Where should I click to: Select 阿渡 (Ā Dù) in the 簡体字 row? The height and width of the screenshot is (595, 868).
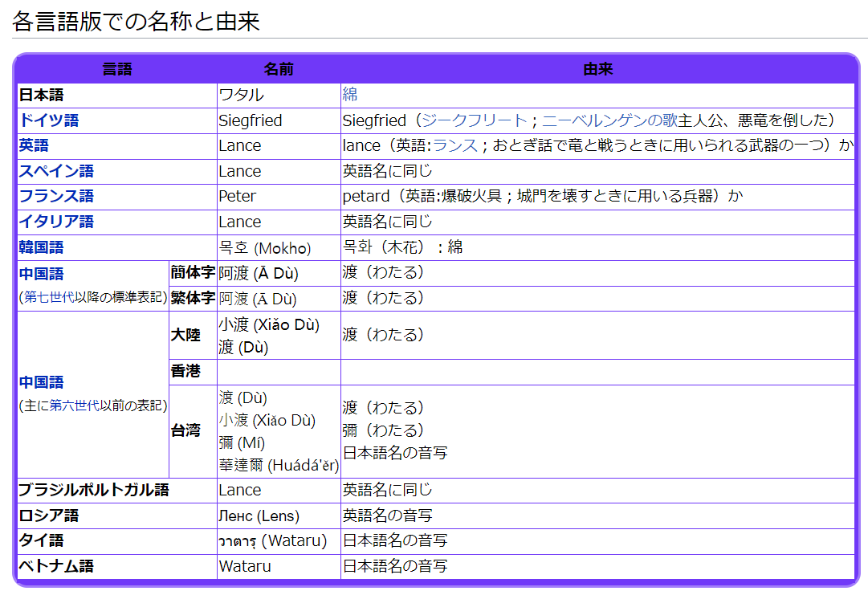(x=259, y=273)
